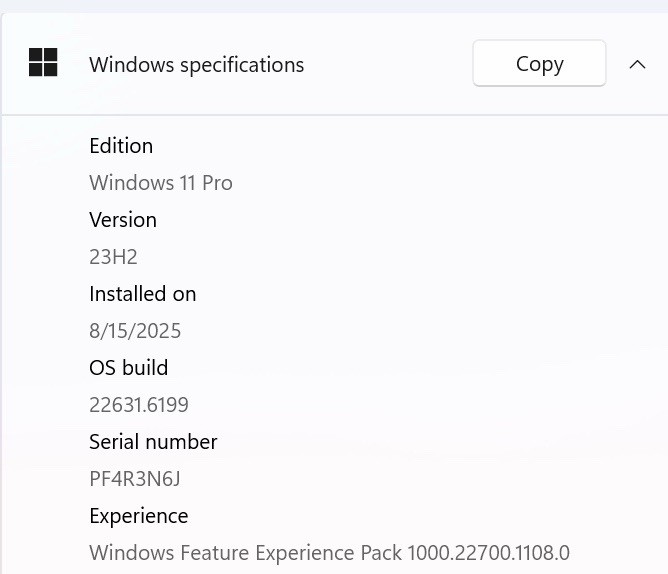The image size is (668, 574).
Task: Click the 22631.6199 build number
Action: pyautogui.click(x=139, y=405)
